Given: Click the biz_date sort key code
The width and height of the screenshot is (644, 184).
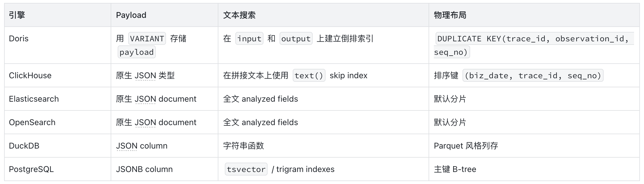Looking at the screenshot, I should 533,76.
